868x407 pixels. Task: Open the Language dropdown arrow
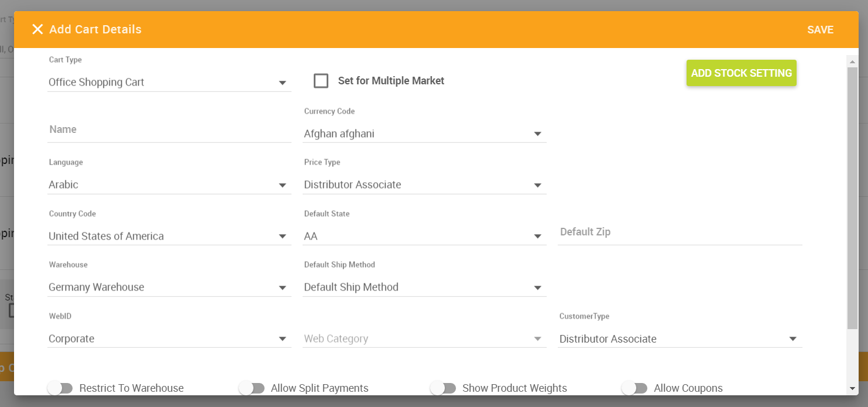click(x=283, y=186)
